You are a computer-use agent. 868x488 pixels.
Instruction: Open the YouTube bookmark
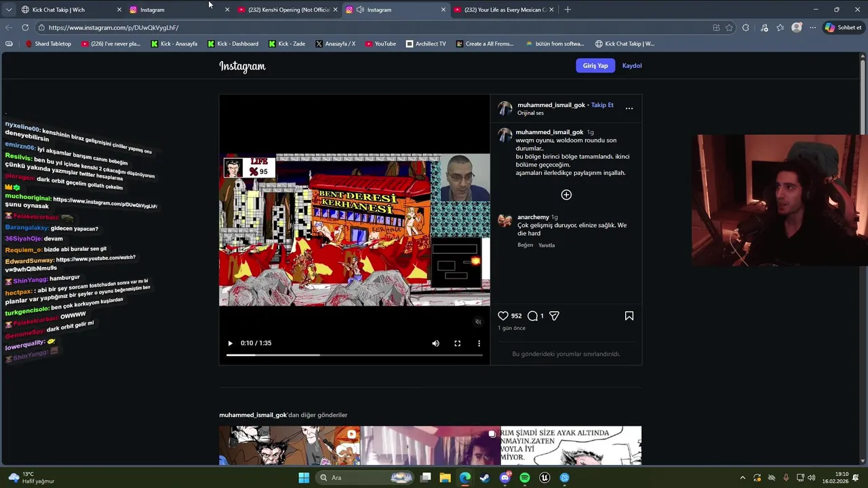tap(380, 43)
